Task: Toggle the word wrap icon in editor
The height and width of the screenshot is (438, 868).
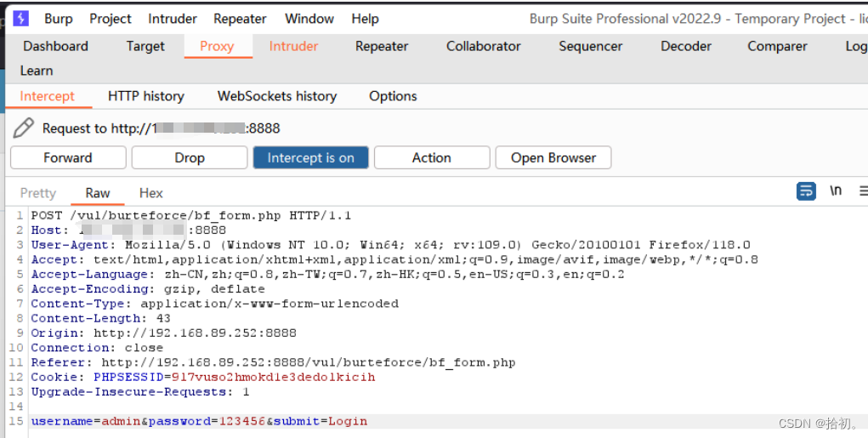Action: click(806, 191)
